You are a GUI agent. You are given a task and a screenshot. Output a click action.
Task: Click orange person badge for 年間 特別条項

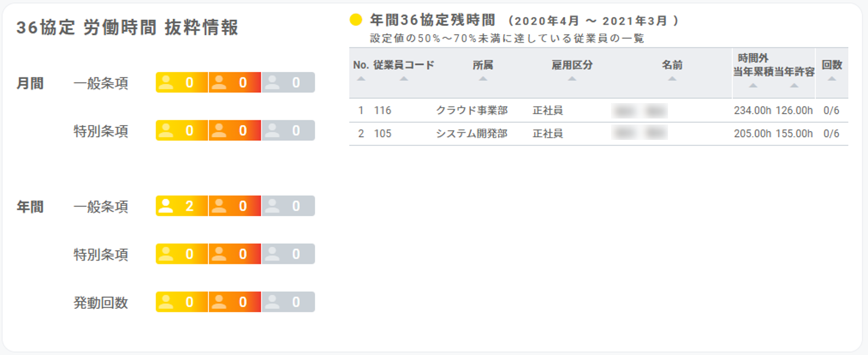(x=235, y=254)
